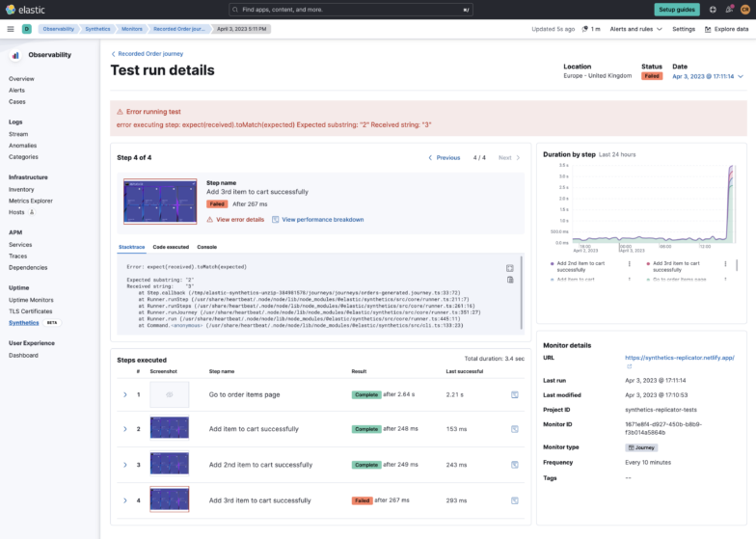This screenshot has width=756, height=539.
Task: Open the newsfeed notifications icon
Action: click(729, 10)
